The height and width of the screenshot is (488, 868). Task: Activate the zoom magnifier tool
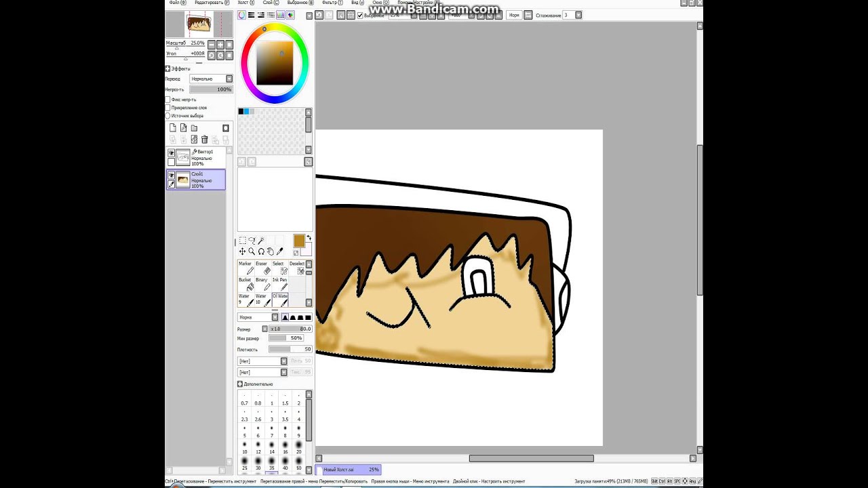point(252,251)
